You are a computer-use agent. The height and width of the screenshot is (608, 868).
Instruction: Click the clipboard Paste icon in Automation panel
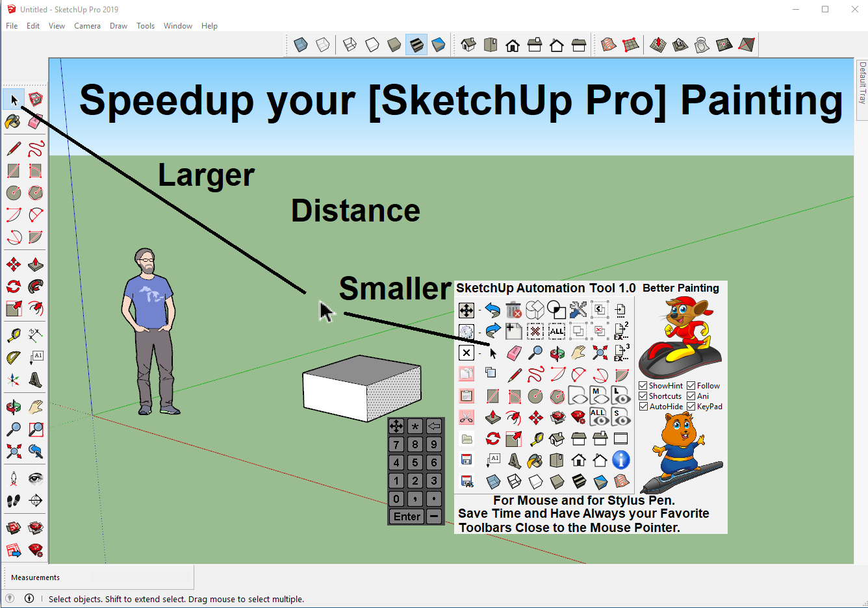466,396
